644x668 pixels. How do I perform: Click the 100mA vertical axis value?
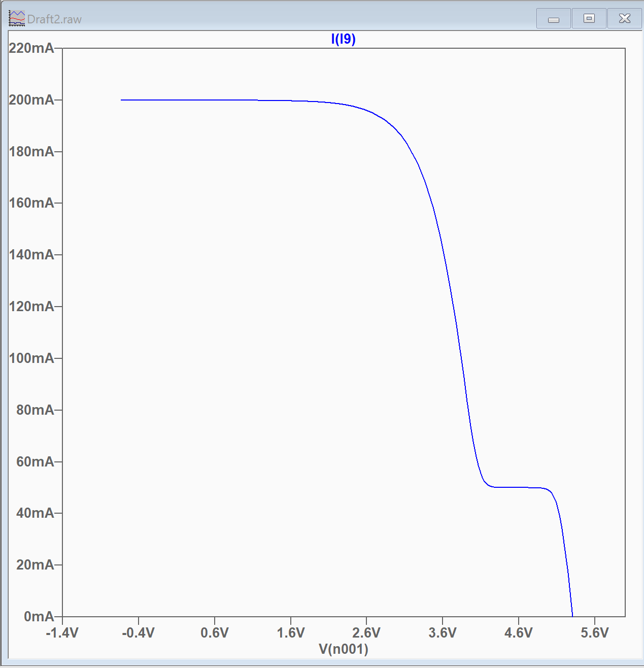click(31, 358)
